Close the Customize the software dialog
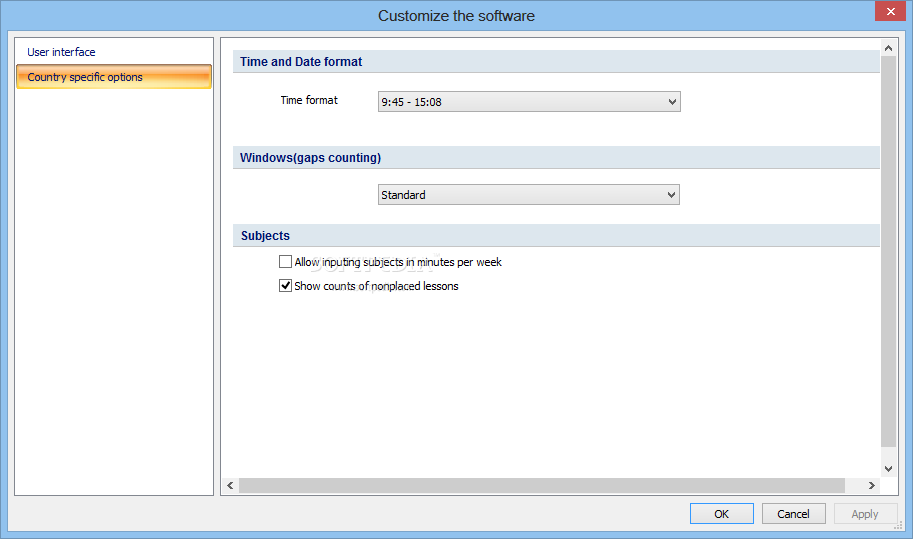The image size is (913, 539). click(890, 11)
